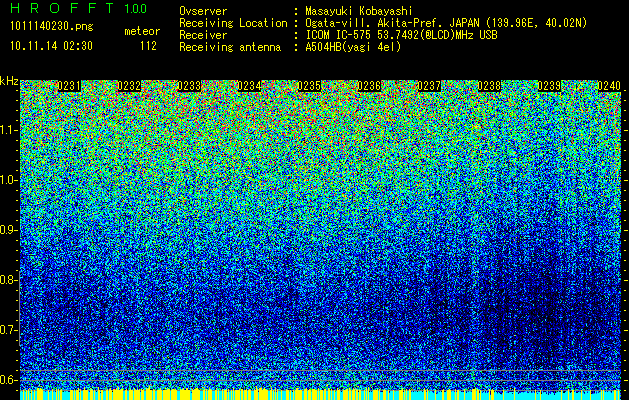Click the date stamp 10.11.14 02:30
The image size is (629, 400).
pos(51,46)
